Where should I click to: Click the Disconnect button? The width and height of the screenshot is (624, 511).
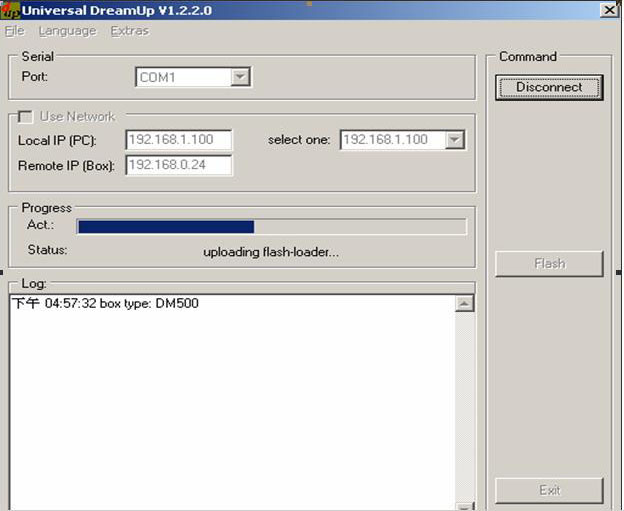point(549,87)
